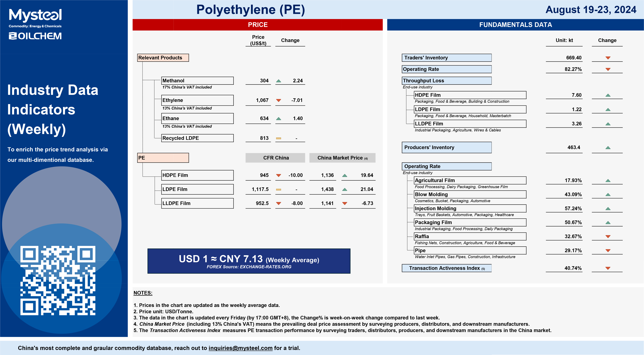Click the Throughput Loss LDPE Film up arrow
Screen dimensions: 644x355
[x=608, y=110]
